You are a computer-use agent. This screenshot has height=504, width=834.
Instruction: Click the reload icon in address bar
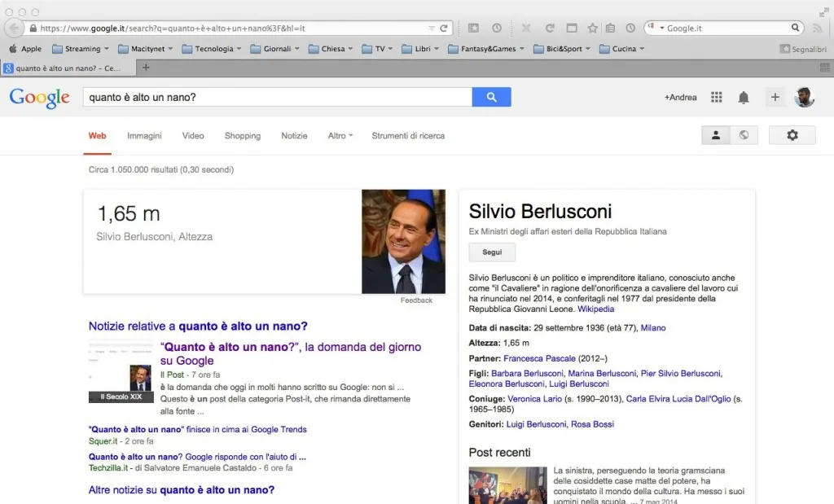coord(444,28)
